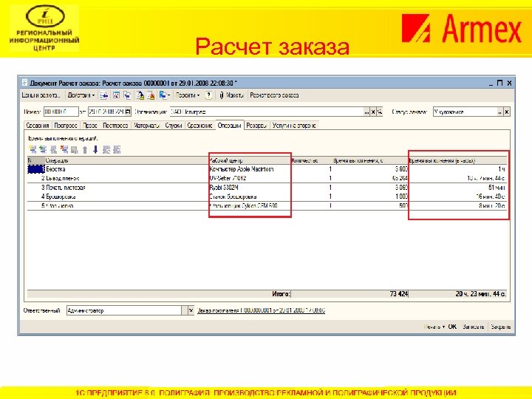Open the Действия dropdown menu
Image resolution: width=532 pixels, height=399 pixels.
81,95
